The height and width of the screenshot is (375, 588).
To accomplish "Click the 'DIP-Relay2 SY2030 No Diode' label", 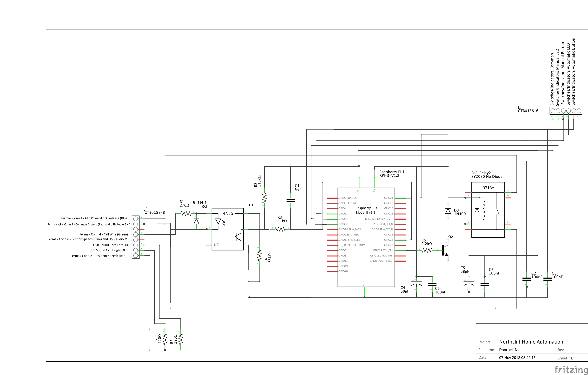I will point(487,175).
